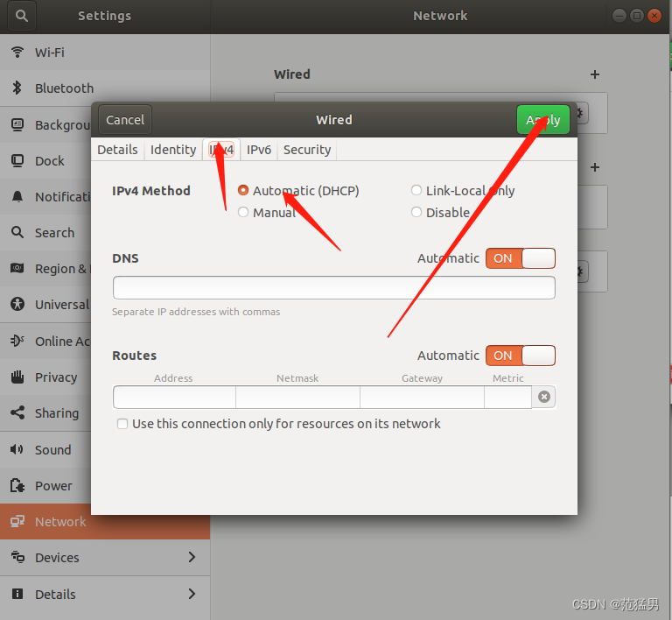The image size is (672, 620).
Task: Toggle the DNS Automatic switch
Action: 521,258
